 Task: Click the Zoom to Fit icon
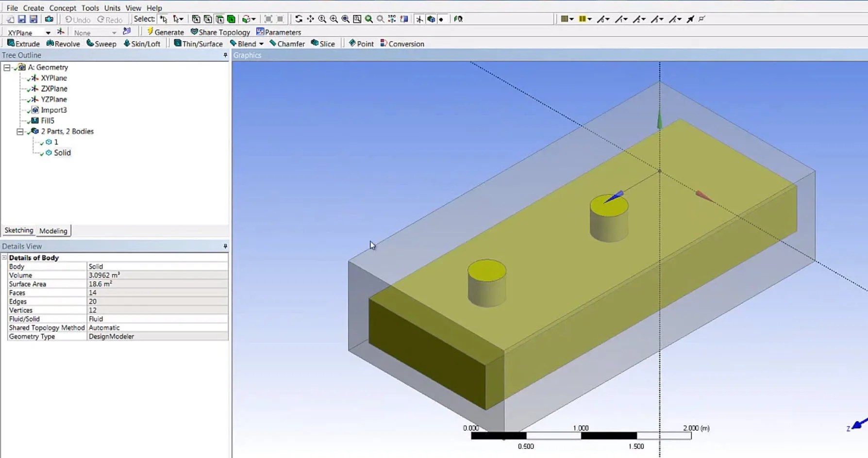pos(345,19)
